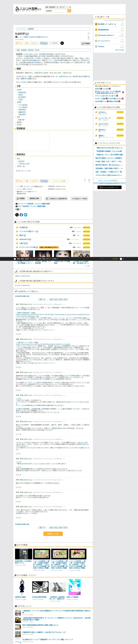Open マクロ経済学 in the 分野 list

(23, 105)
